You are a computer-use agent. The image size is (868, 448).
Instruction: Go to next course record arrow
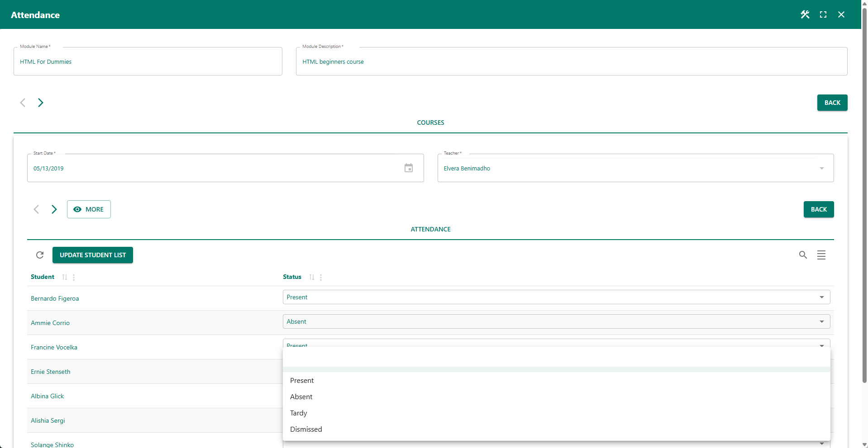[x=54, y=209]
